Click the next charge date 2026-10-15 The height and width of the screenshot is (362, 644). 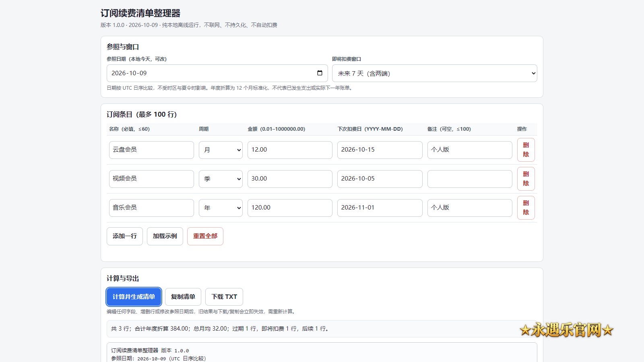[380, 150]
